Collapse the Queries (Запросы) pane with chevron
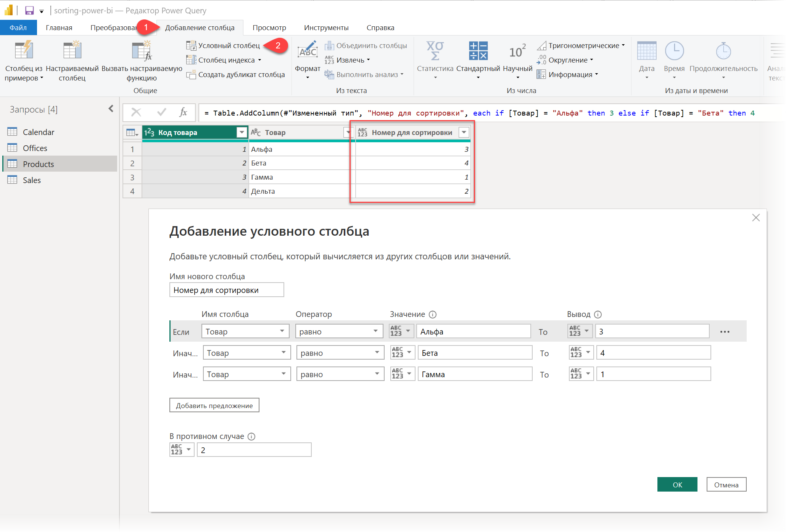 (x=111, y=109)
